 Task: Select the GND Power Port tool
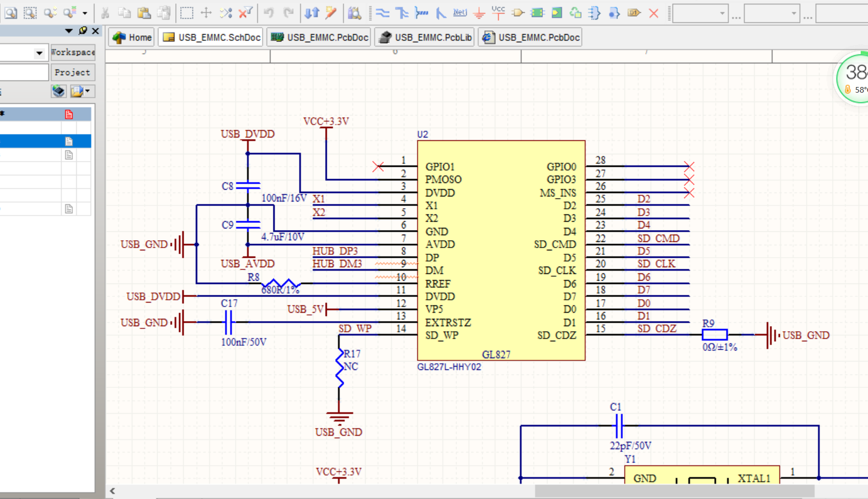coord(479,12)
